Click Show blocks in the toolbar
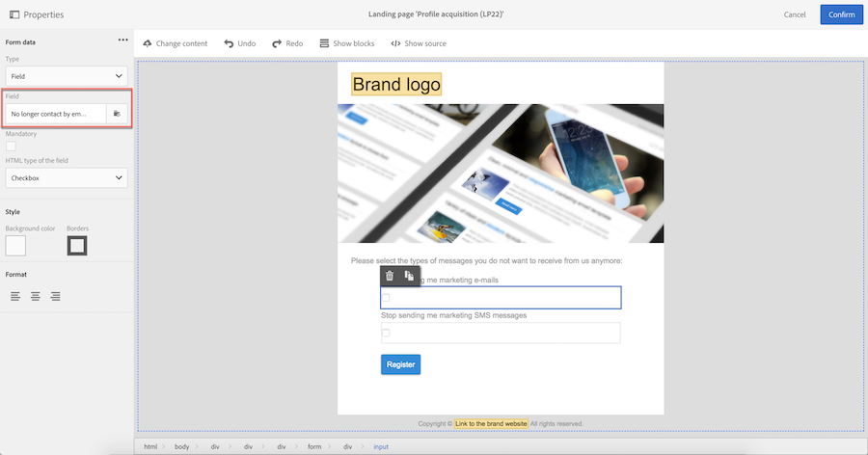The width and height of the screenshot is (868, 455). 347,43
